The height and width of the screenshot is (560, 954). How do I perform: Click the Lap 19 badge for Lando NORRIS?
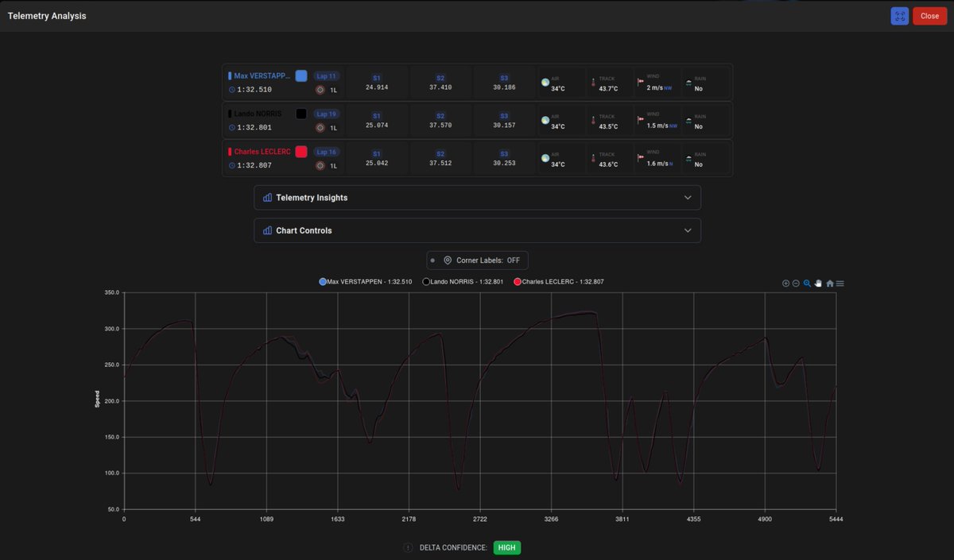click(x=326, y=114)
